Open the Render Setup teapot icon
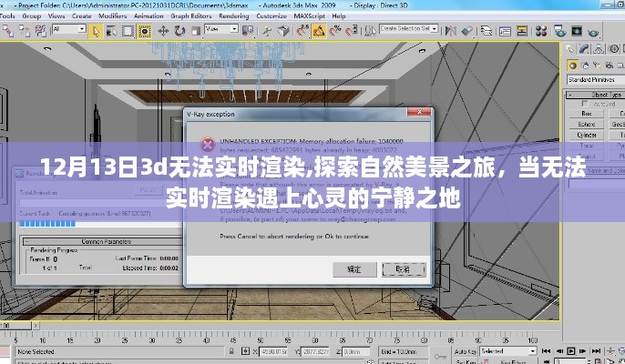This screenshot has height=364, width=625. 560,31
